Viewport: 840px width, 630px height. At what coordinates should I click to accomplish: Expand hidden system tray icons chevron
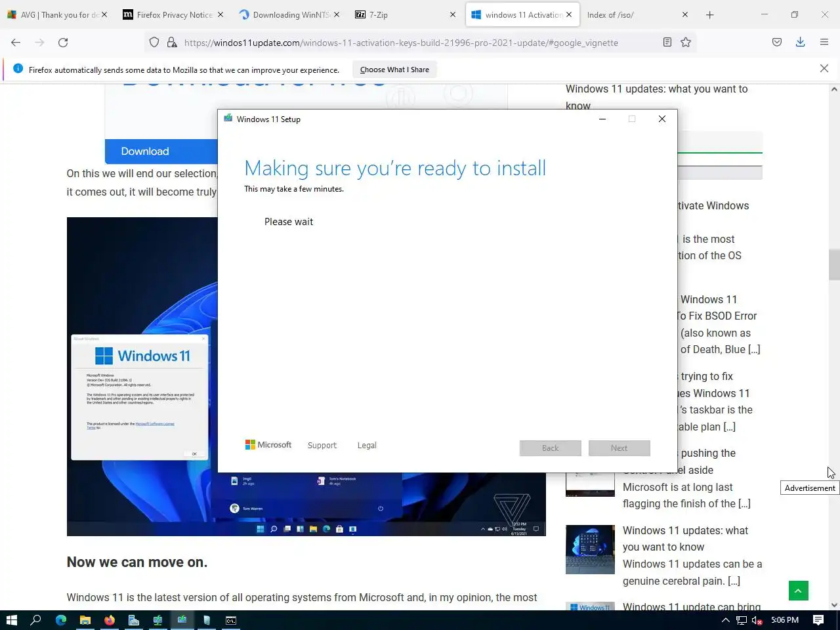click(x=725, y=620)
